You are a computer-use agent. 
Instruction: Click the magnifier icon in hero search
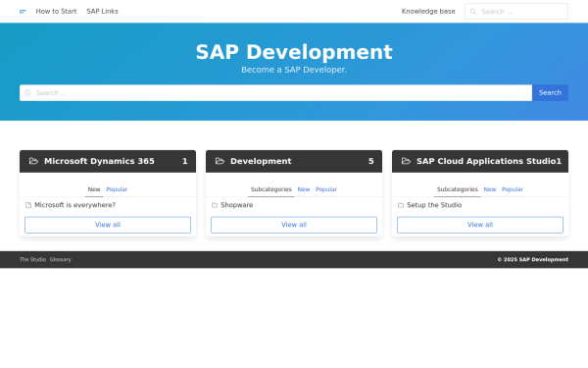pyautogui.click(x=27, y=93)
